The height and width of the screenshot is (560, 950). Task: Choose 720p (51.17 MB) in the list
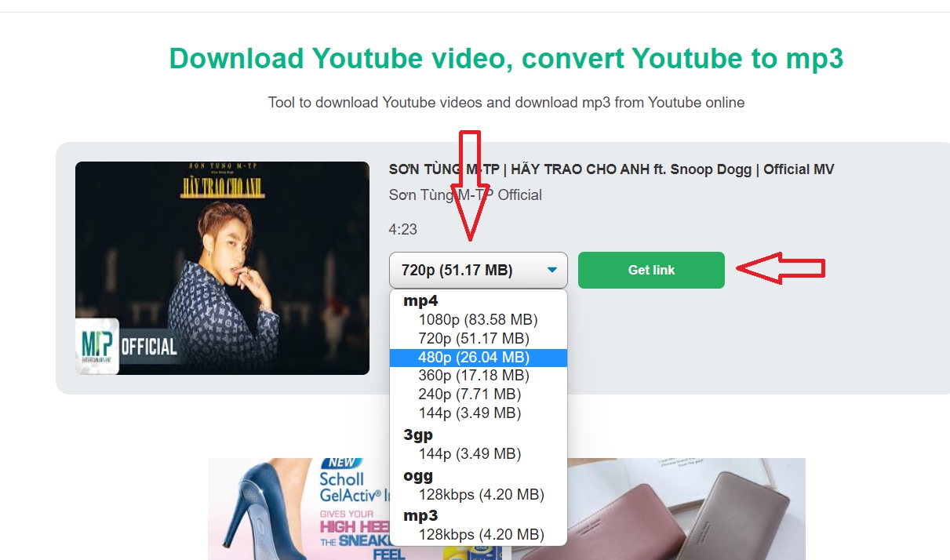[474, 338]
